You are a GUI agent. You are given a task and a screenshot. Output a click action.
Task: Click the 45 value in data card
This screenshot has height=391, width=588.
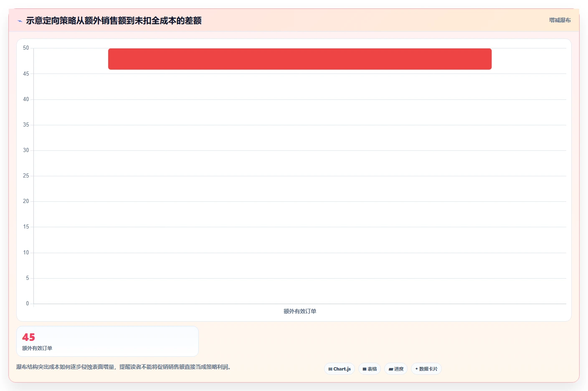pos(29,337)
